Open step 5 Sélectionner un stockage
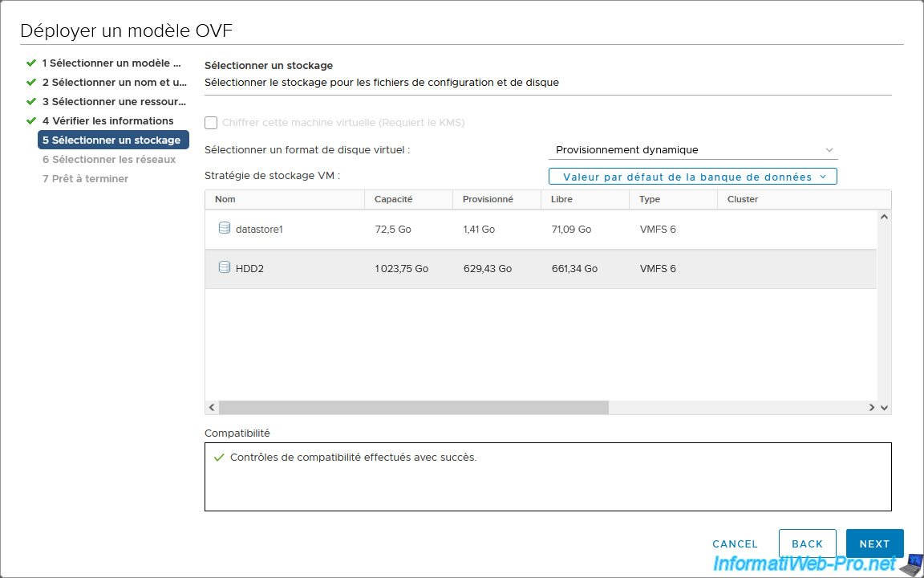The height and width of the screenshot is (578, 924). point(114,140)
